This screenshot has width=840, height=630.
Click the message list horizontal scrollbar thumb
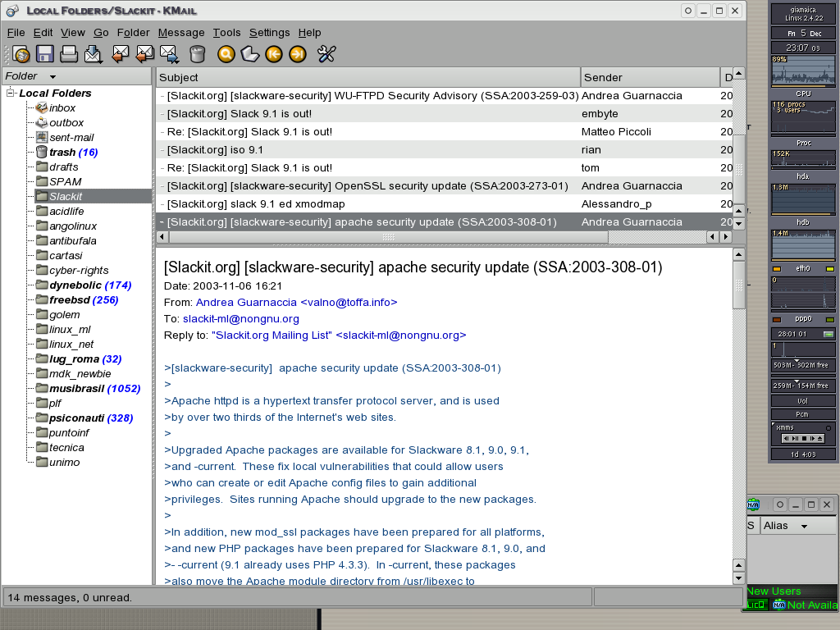pyautogui.click(x=389, y=237)
